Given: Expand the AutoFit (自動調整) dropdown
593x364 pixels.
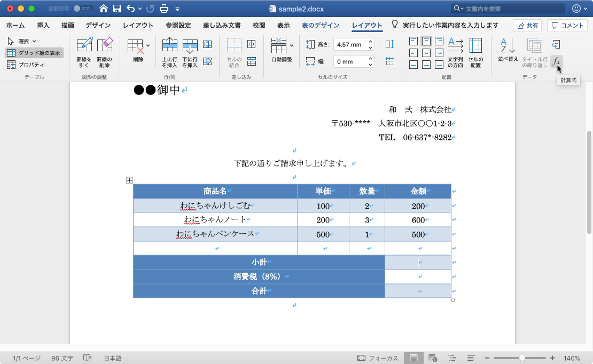Looking at the screenshot, I should point(292,45).
